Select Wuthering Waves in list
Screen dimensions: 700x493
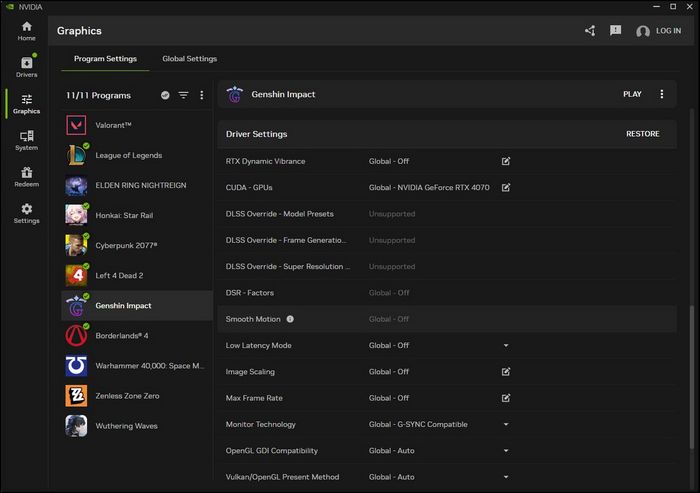[x=137, y=426]
